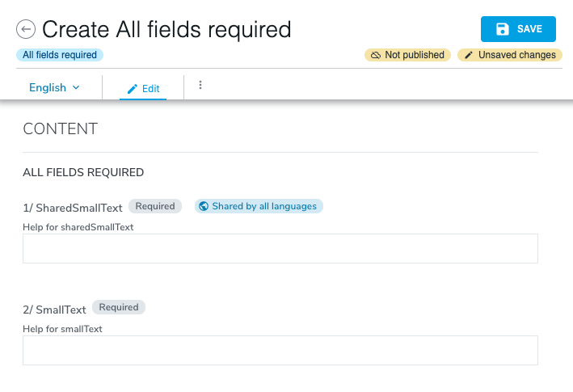Click the chevron next to English
573x392 pixels.
[x=76, y=87]
